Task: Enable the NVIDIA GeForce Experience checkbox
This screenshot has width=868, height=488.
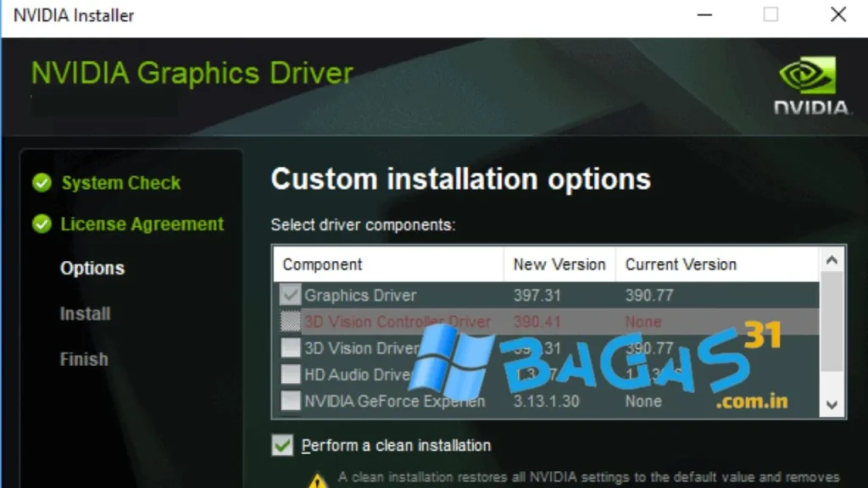Action: pyautogui.click(x=290, y=401)
